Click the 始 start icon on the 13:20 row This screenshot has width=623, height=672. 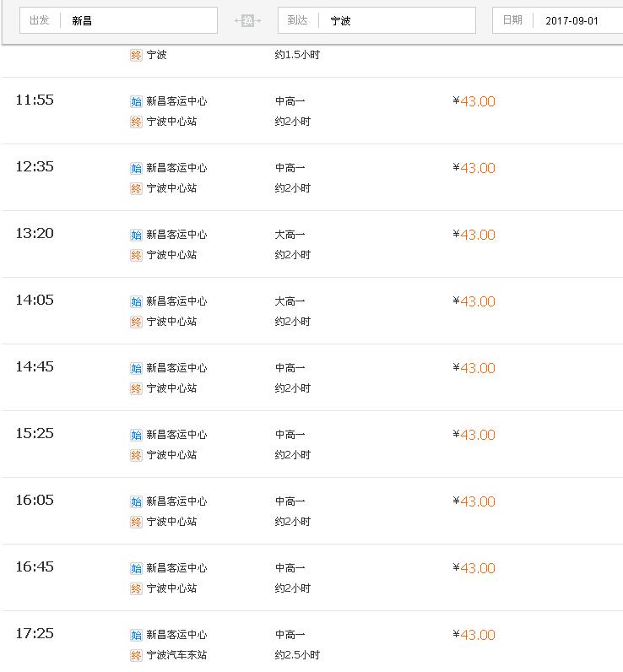[x=136, y=235]
